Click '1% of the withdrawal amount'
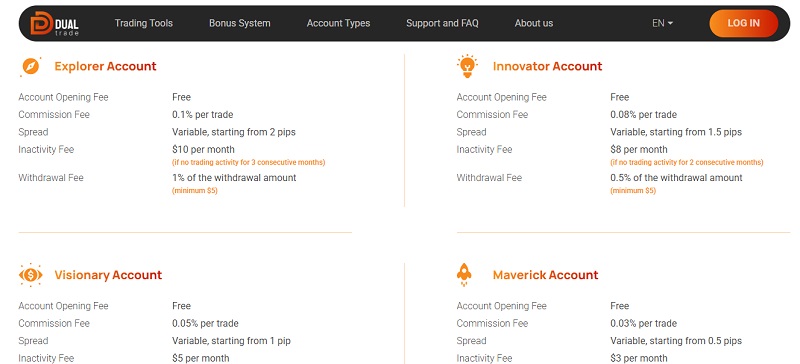Image resolution: width=800 pixels, height=364 pixels. pos(234,178)
